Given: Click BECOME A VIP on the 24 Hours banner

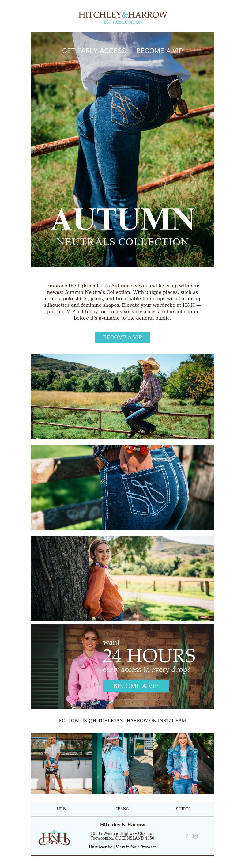Looking at the screenshot, I should click(x=136, y=686).
